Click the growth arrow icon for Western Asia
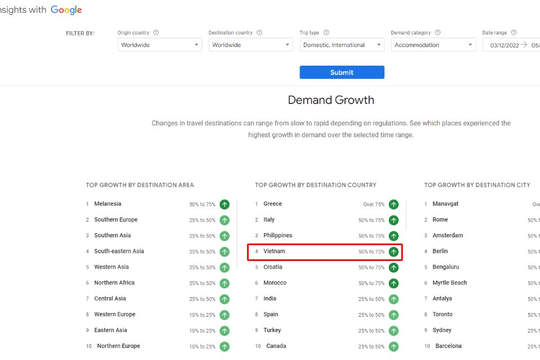This screenshot has width=540, height=360. (x=225, y=268)
